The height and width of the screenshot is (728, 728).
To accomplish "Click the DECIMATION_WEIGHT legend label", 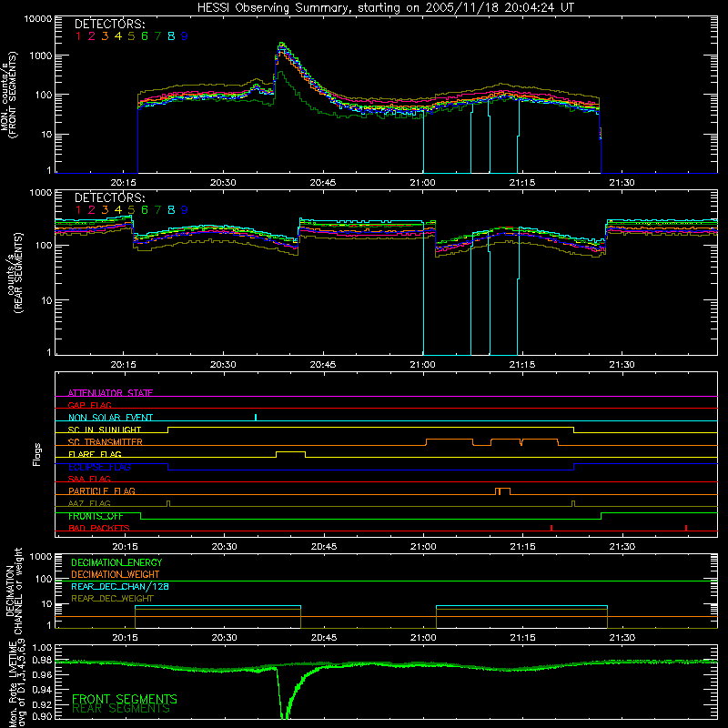I will click(116, 574).
